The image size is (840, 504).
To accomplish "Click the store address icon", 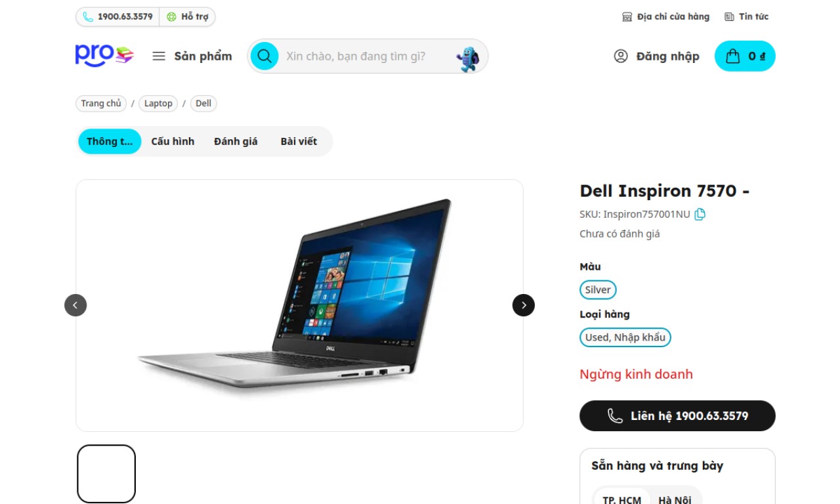I will tap(627, 17).
